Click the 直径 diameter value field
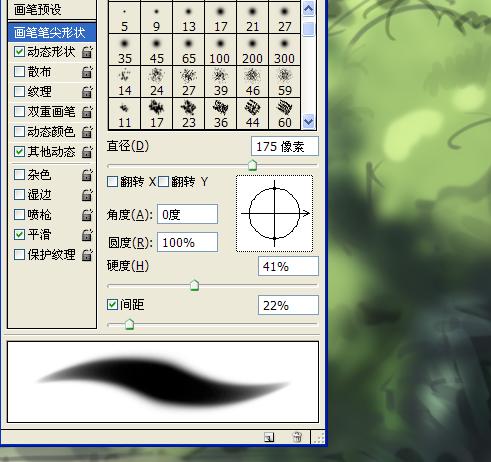491x462 pixels. click(285, 146)
